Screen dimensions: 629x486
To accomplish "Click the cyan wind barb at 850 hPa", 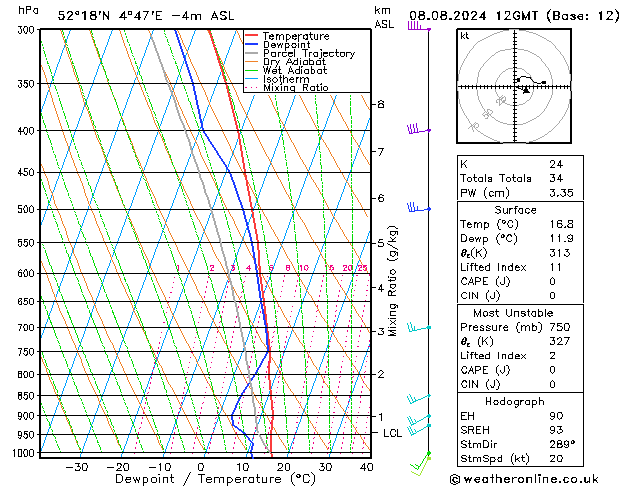I will 417,399.
